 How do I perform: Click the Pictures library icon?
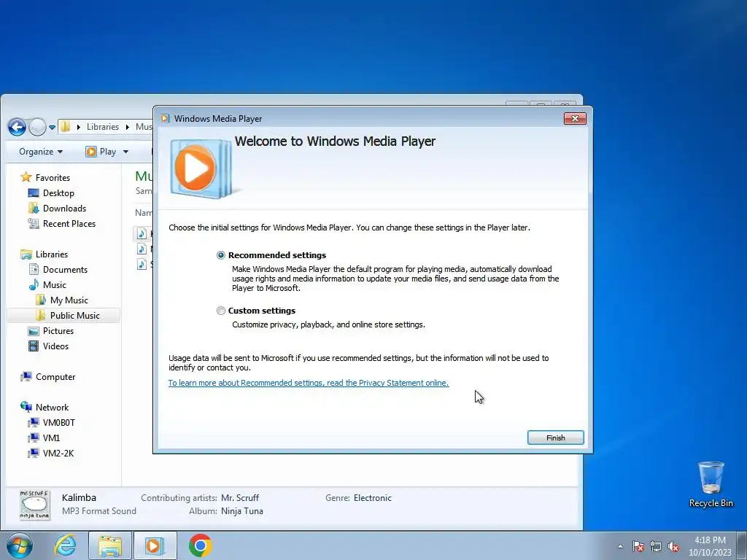[34, 331]
